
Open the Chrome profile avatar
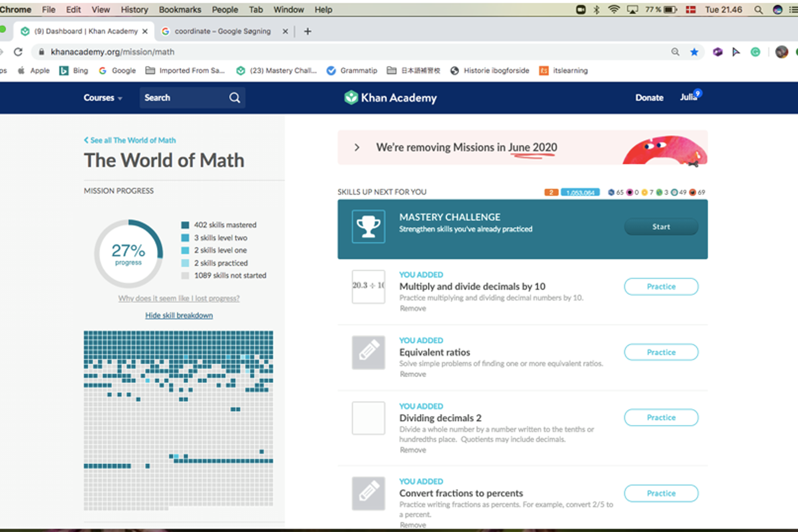781,52
